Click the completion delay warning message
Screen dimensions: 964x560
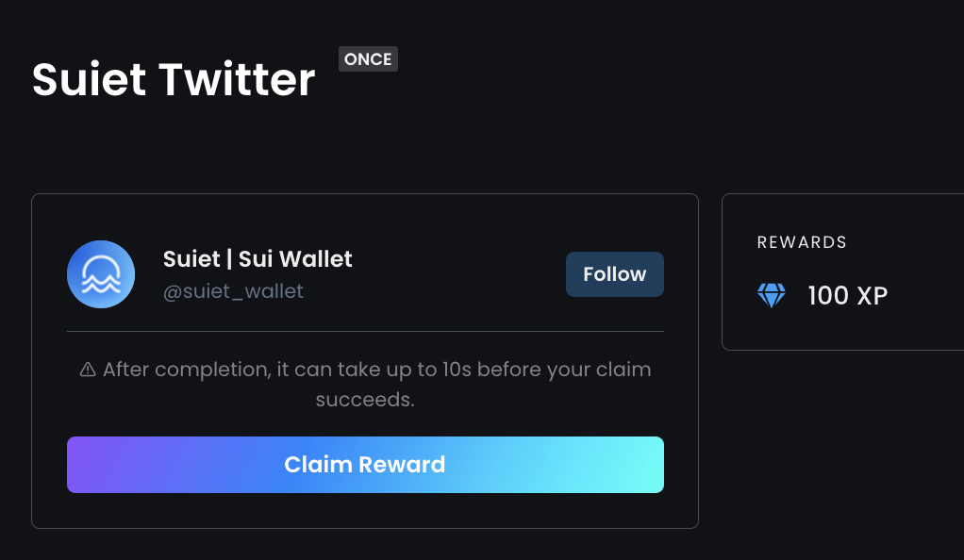point(365,385)
